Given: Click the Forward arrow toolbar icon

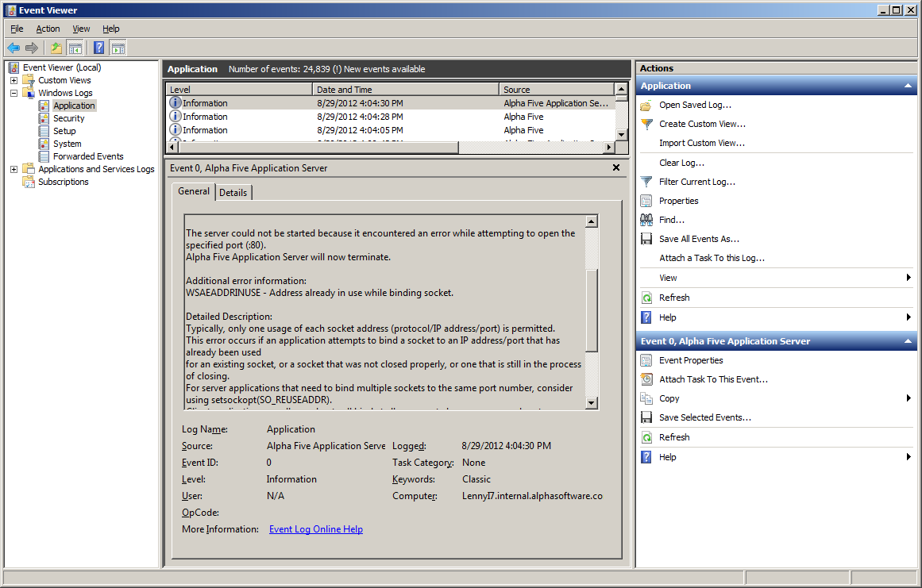Looking at the screenshot, I should tap(32, 48).
